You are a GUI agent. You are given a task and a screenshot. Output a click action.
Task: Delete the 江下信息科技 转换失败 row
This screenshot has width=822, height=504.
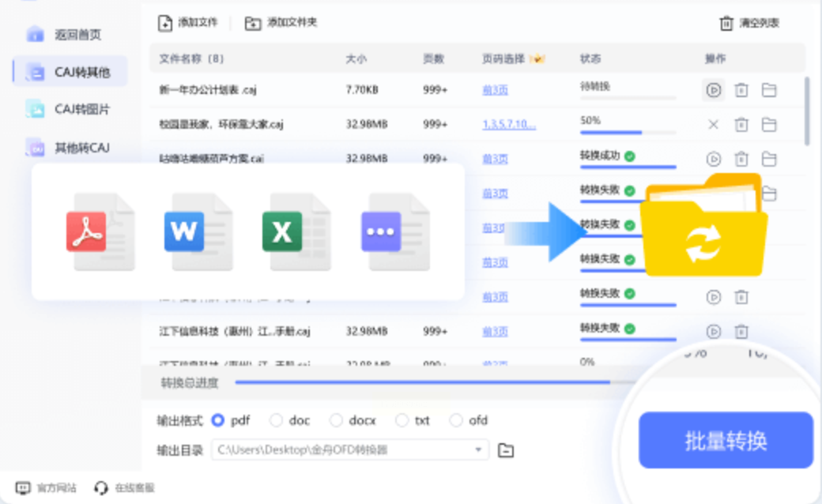(x=741, y=331)
